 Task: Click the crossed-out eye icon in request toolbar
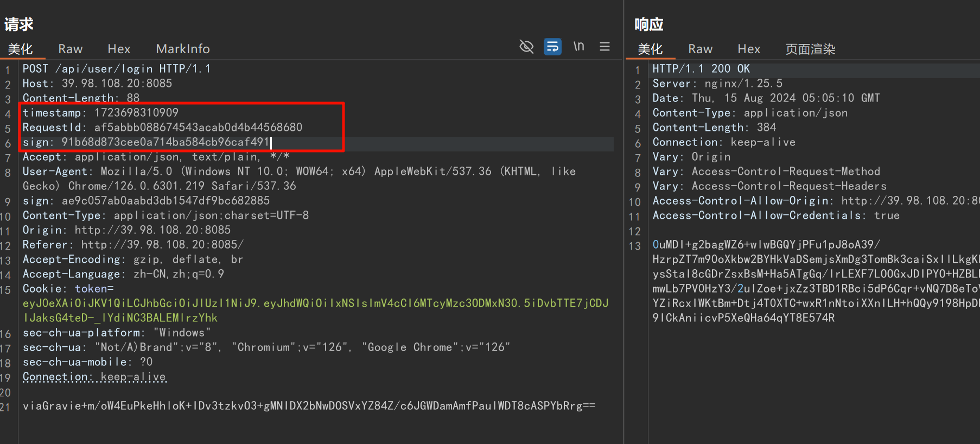[526, 47]
